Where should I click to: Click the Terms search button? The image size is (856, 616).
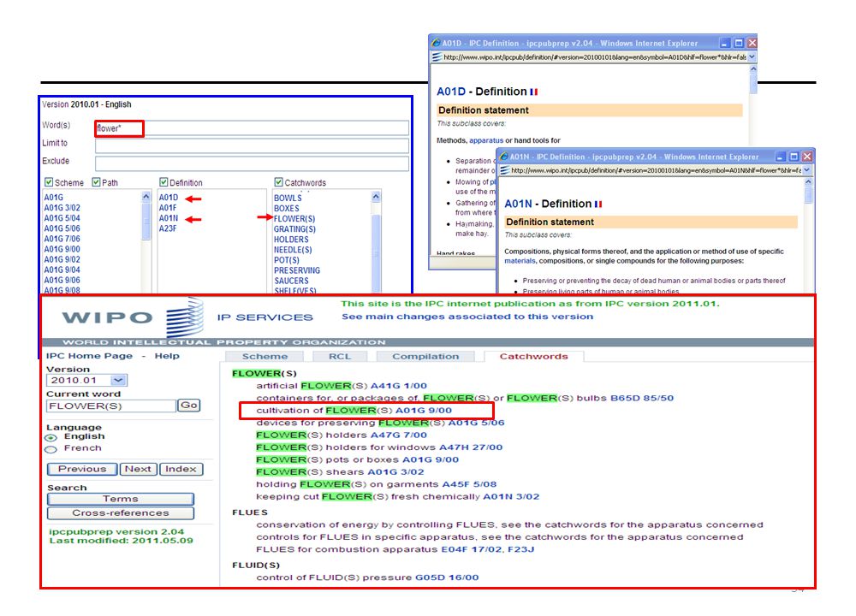click(x=120, y=500)
